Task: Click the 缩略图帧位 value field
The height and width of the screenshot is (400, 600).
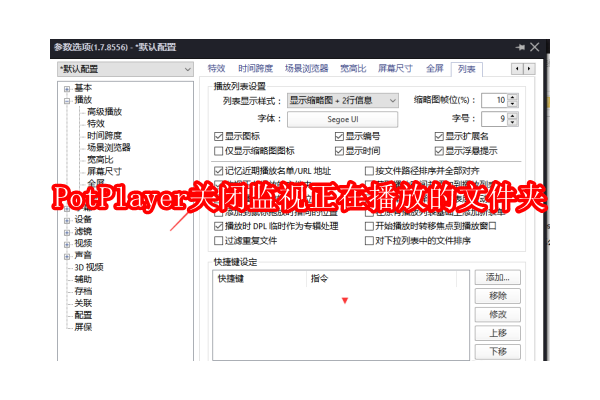Action: [x=494, y=100]
